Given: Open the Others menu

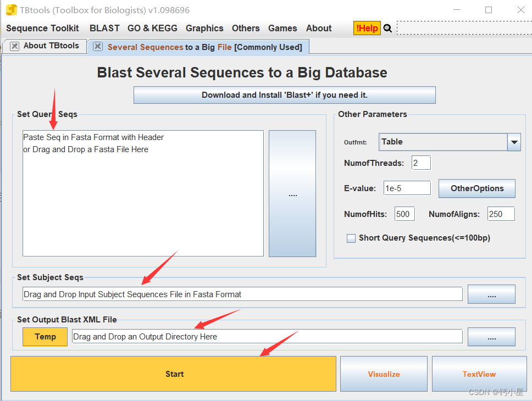Looking at the screenshot, I should 246,28.
